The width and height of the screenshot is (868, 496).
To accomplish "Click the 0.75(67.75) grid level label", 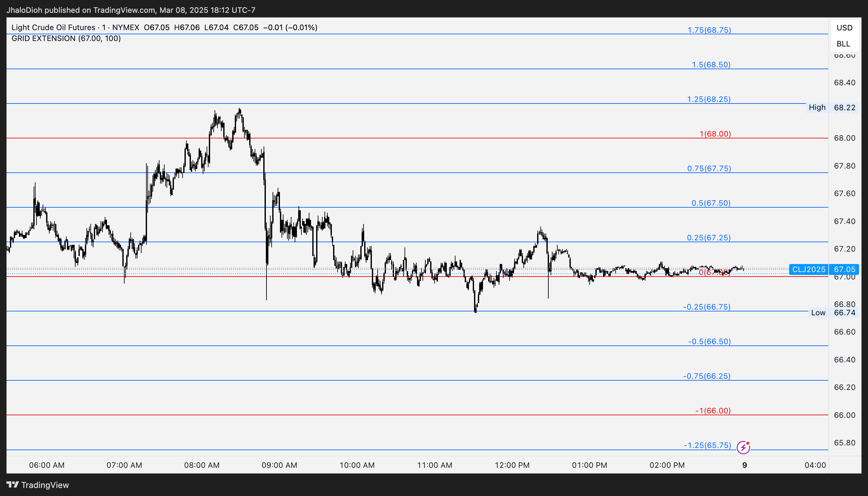I will [709, 168].
